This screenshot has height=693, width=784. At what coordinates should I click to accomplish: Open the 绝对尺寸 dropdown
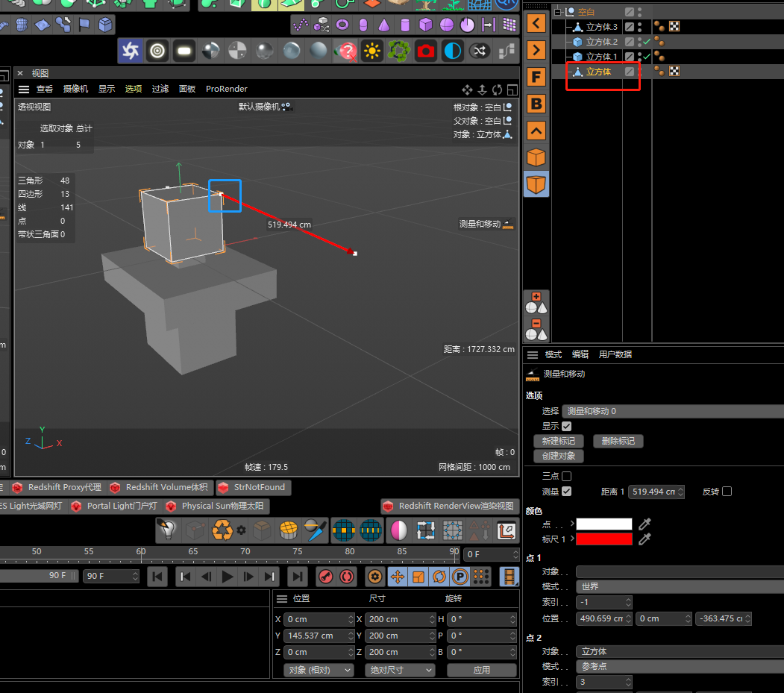pos(400,669)
